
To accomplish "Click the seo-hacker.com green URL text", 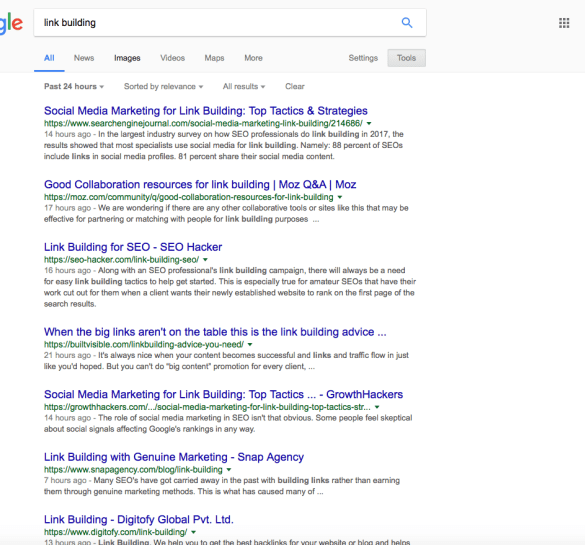I will coord(121,260).
